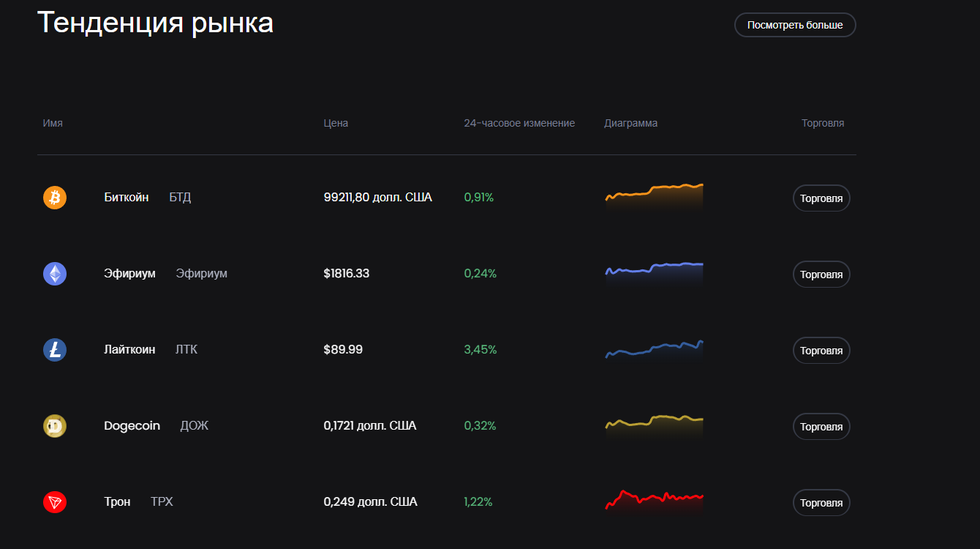Screen dimensions: 980x549
Task: Click the Торговля button for Эфириум
Action: [x=821, y=274]
